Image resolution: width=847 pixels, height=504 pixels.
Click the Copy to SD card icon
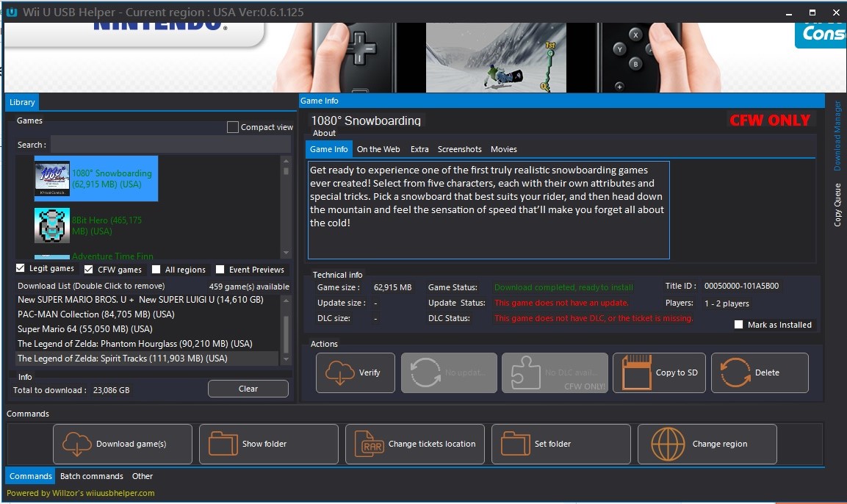(636, 372)
